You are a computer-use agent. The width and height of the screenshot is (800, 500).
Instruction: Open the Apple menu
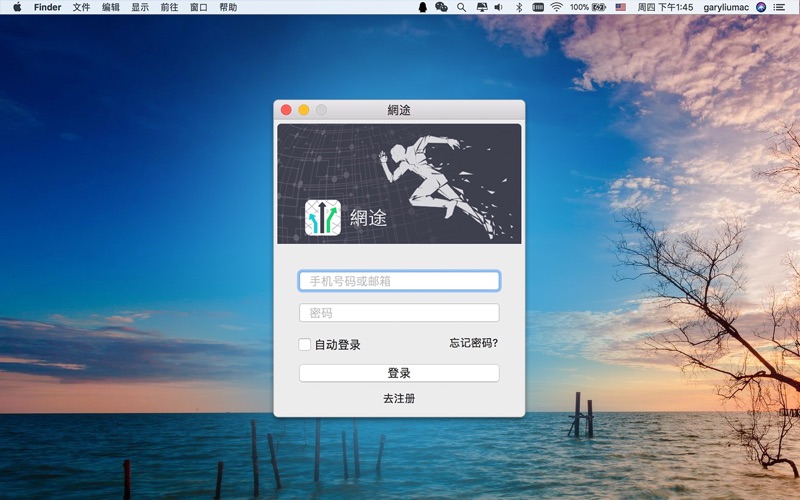(x=17, y=7)
